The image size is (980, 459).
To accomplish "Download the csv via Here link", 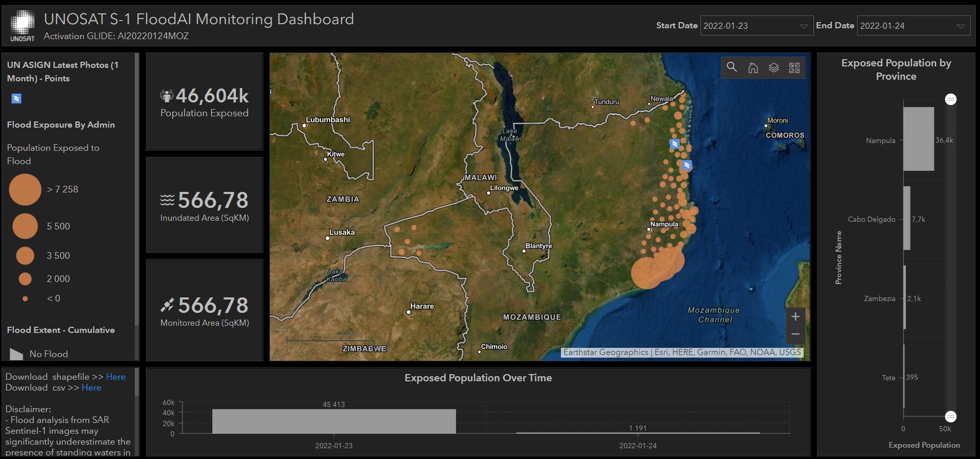I will point(92,387).
